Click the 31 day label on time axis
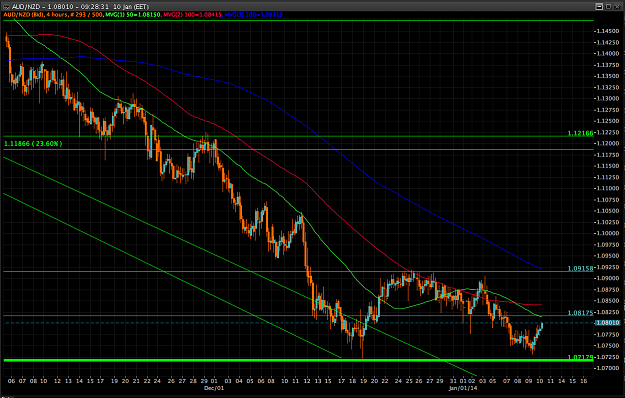 (453, 381)
